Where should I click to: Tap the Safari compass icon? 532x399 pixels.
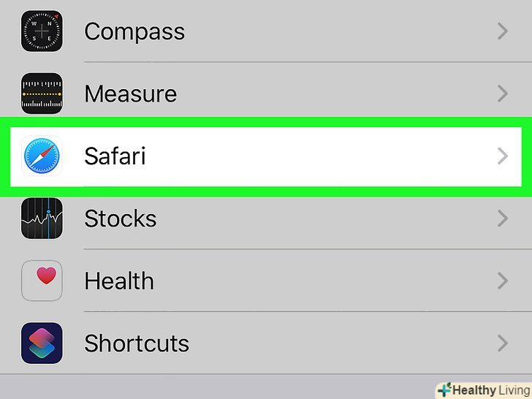click(42, 156)
